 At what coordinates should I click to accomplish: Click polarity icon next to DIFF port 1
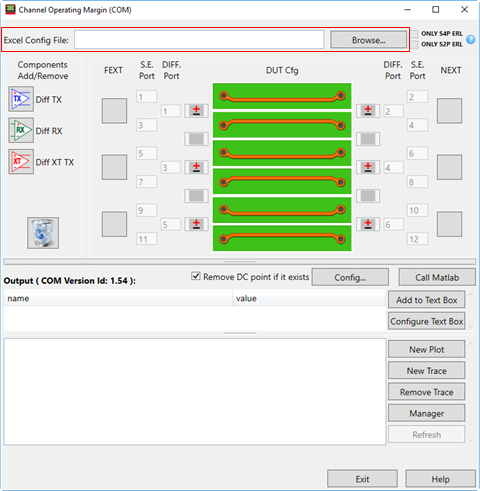pyautogui.click(x=196, y=111)
